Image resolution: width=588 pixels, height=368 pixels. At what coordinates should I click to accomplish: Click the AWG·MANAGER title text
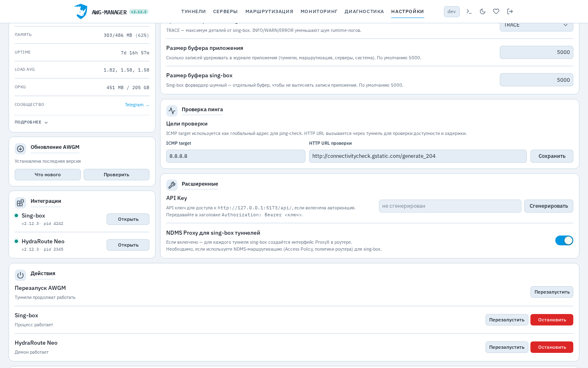[109, 12]
